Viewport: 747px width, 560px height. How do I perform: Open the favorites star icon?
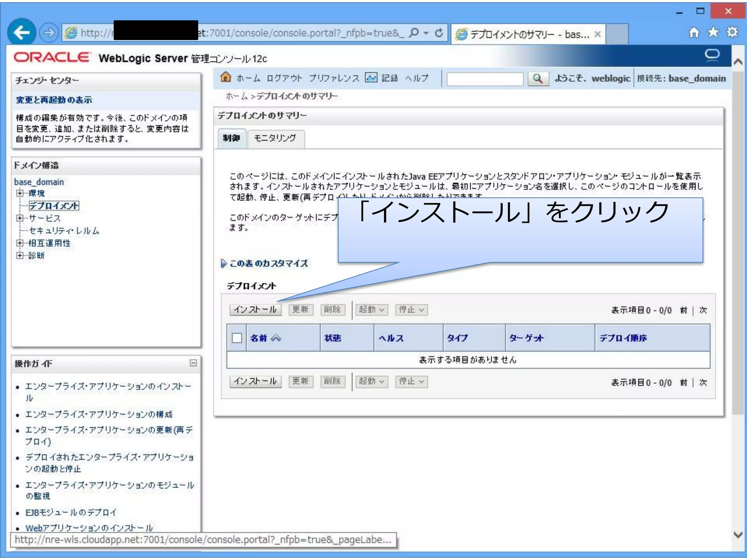coord(713,32)
